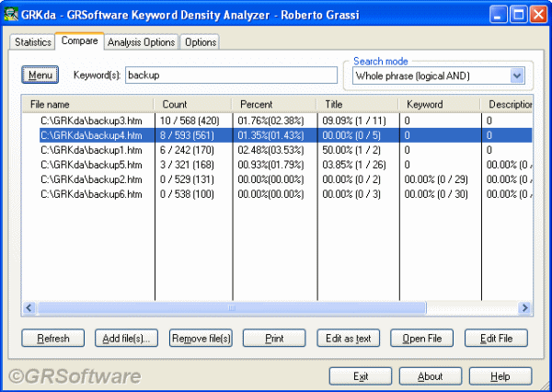Click title cell 00.00% (0 / 5)
This screenshot has width=552, height=392.
351,135
